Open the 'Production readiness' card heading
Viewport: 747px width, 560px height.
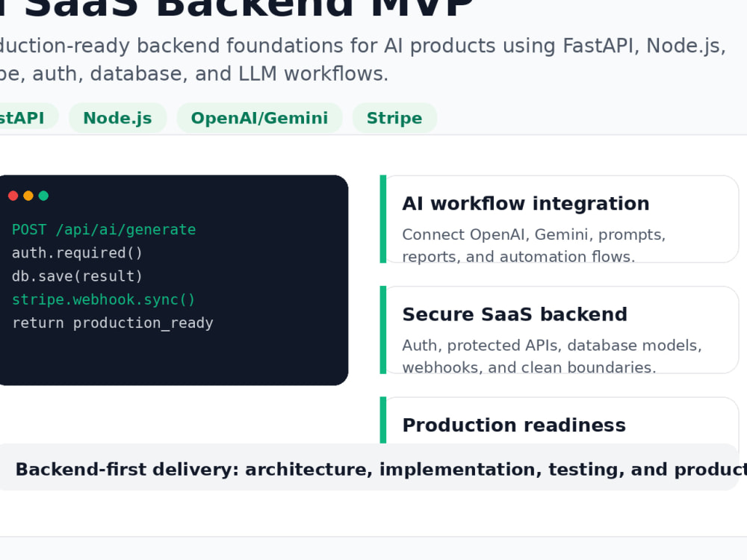[x=514, y=426]
